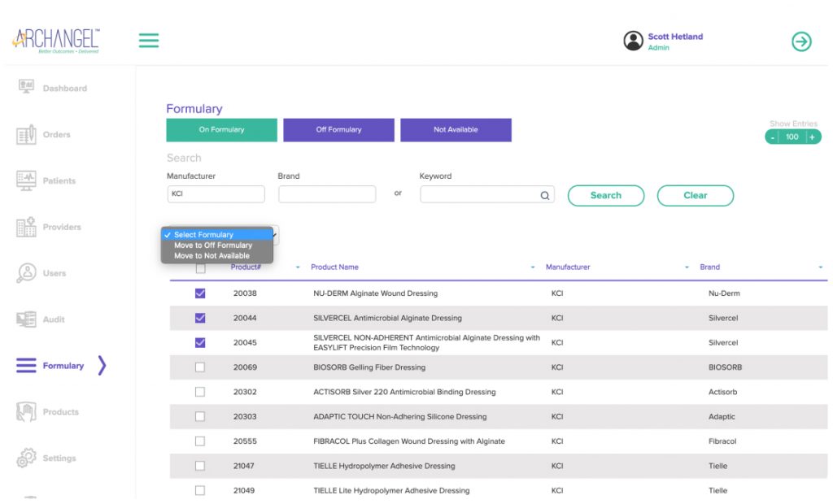Viewport: 833px width, 504px height.
Task: Toggle the select-all checkbox in table header
Action: tap(200, 268)
